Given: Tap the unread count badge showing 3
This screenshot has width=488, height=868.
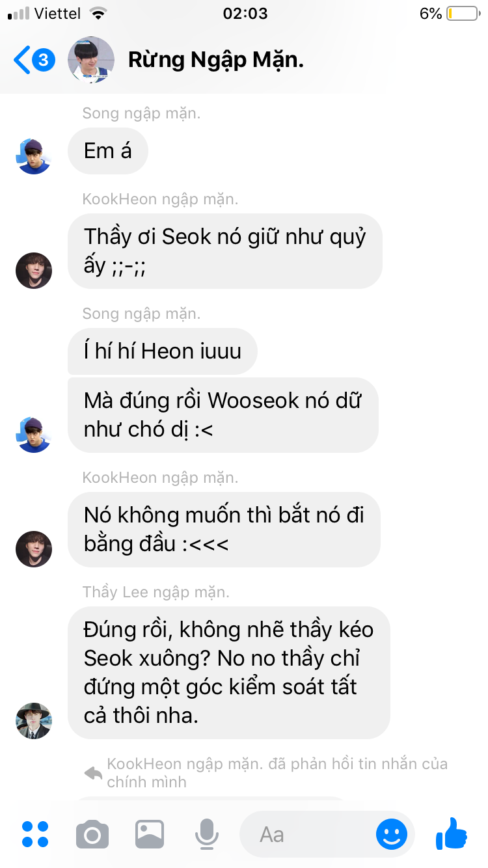Looking at the screenshot, I should (43, 61).
